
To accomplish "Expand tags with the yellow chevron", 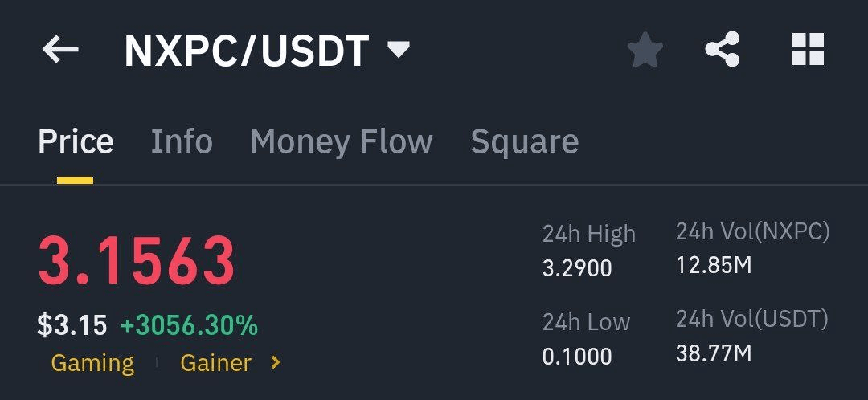I will click(275, 363).
